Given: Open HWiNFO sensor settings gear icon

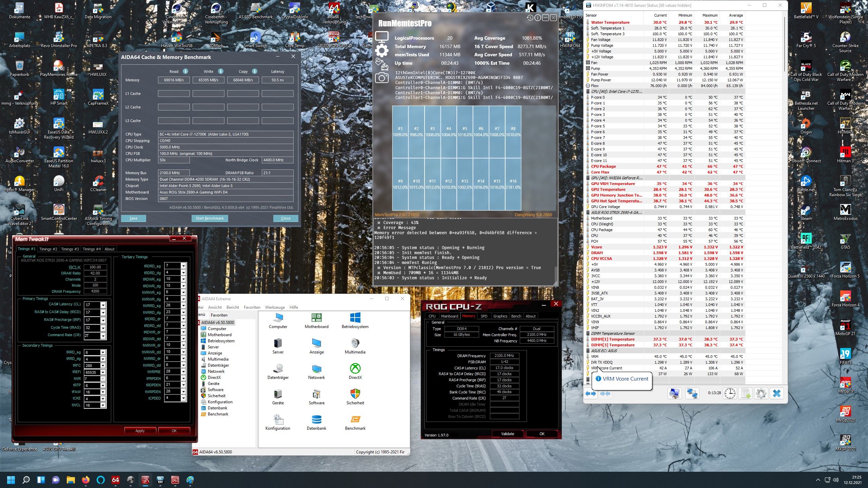Looking at the screenshot, I should point(761,393).
